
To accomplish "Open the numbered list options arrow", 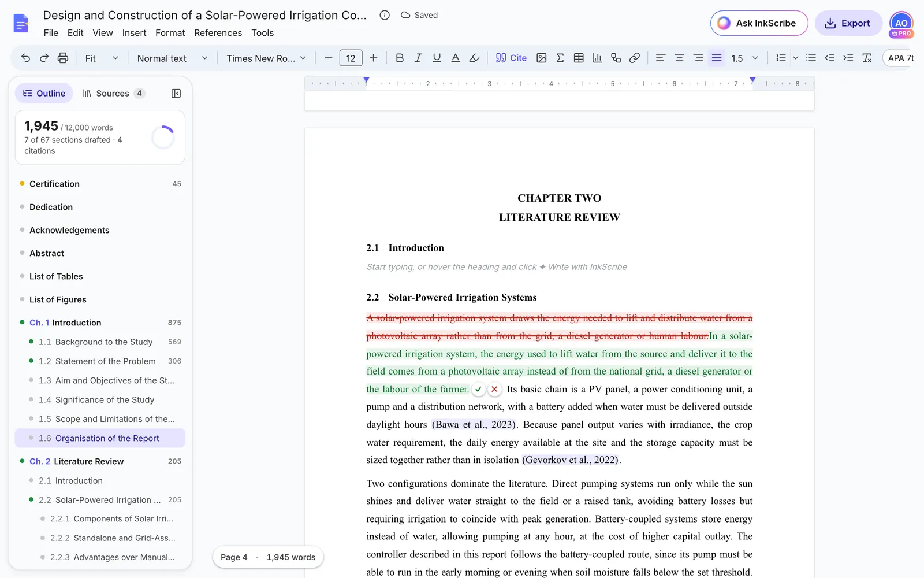I will tap(795, 58).
